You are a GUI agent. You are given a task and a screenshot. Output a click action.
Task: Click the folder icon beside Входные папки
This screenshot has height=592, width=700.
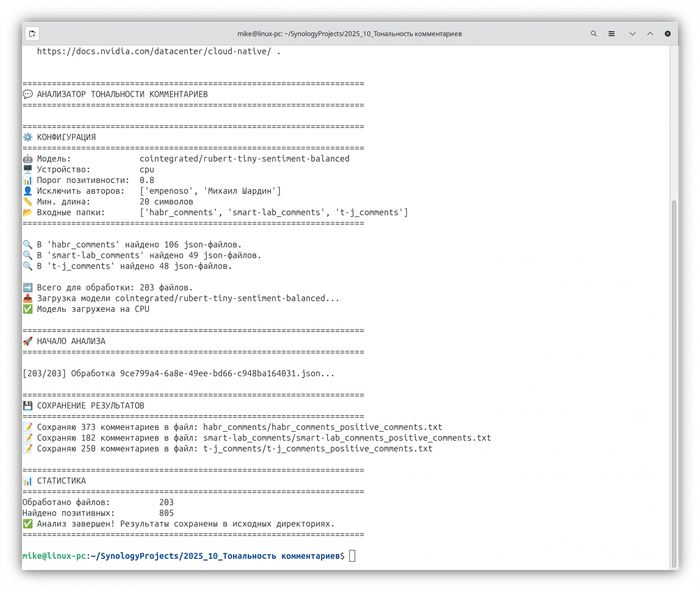[x=27, y=212]
